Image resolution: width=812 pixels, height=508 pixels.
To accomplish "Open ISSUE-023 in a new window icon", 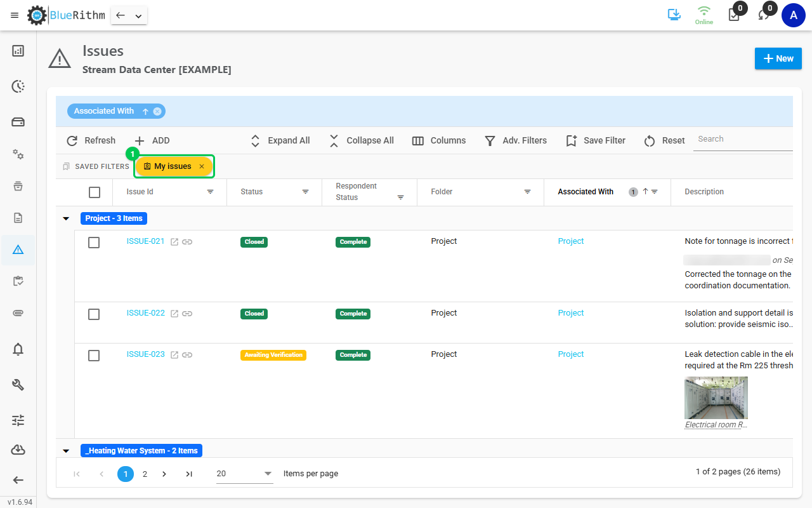I will pos(174,355).
